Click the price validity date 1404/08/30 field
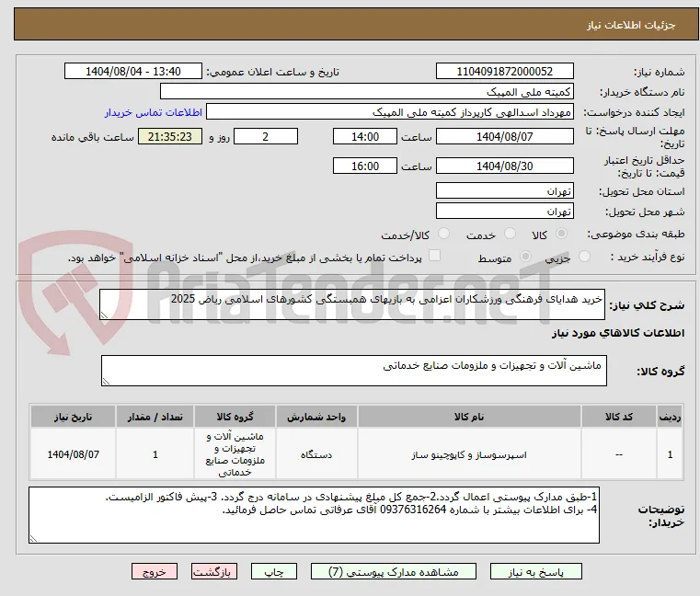 click(504, 166)
